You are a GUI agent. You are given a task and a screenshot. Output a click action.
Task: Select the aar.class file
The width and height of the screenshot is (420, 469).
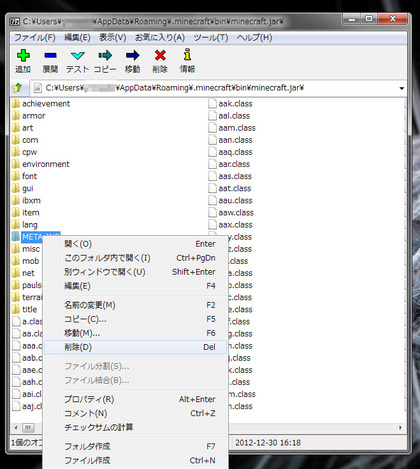(x=229, y=164)
